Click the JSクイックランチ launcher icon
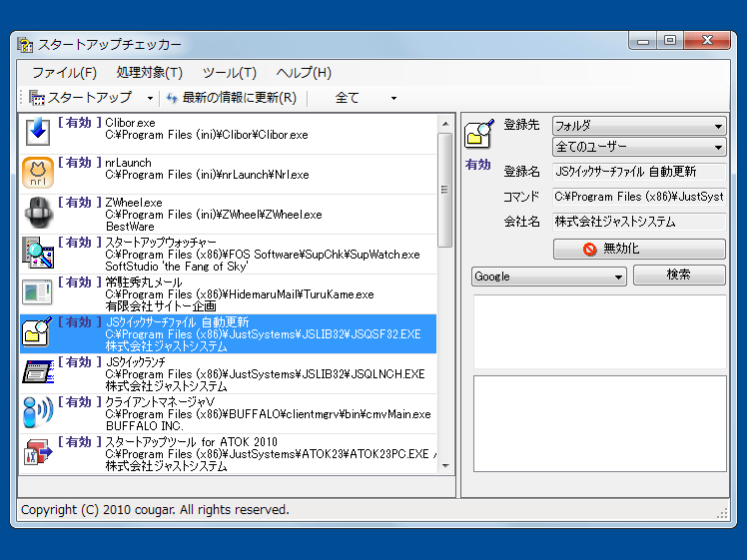 tap(38, 372)
